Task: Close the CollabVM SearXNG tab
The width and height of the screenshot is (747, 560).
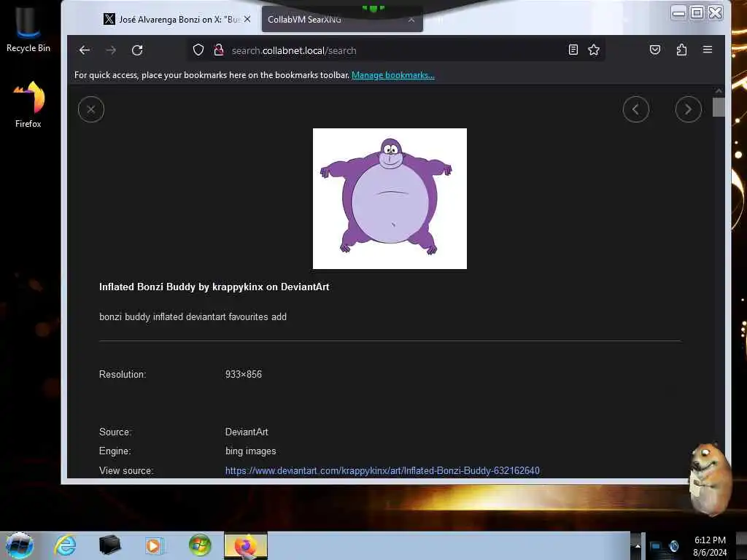Action: [411, 20]
